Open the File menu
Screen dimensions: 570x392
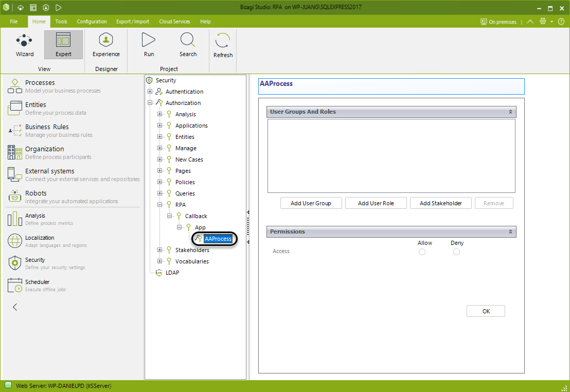click(x=14, y=22)
